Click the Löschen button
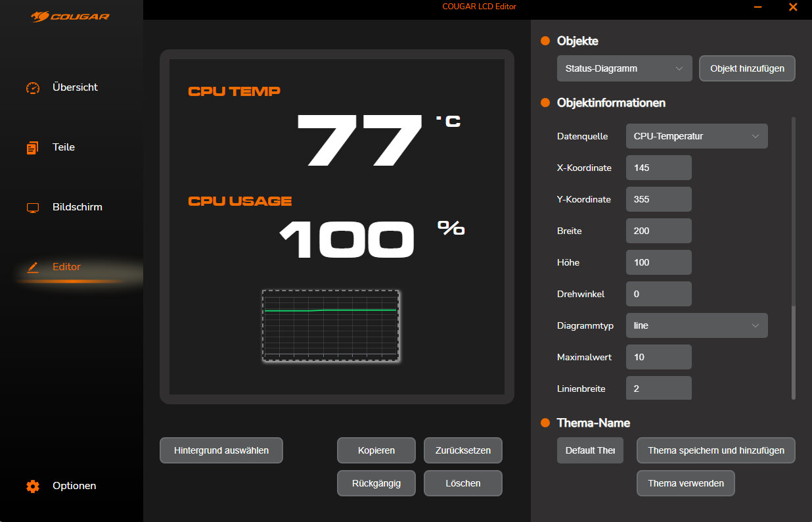The width and height of the screenshot is (812, 522). pyautogui.click(x=462, y=483)
